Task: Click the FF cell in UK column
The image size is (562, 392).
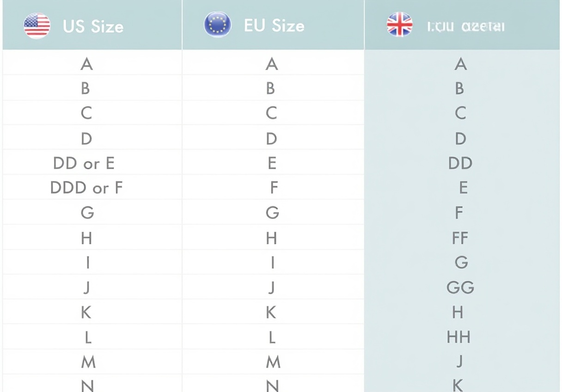Action: point(460,238)
